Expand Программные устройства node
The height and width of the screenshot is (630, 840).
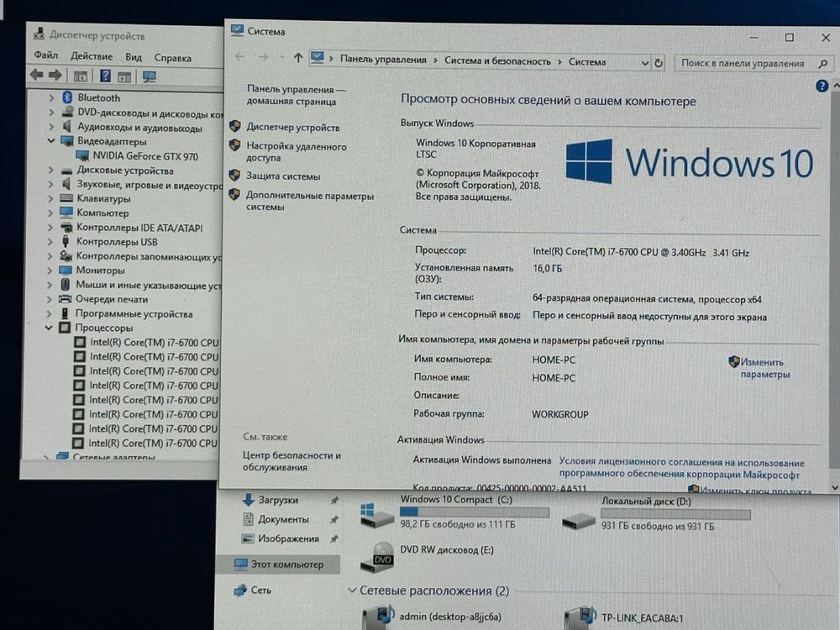(x=50, y=313)
